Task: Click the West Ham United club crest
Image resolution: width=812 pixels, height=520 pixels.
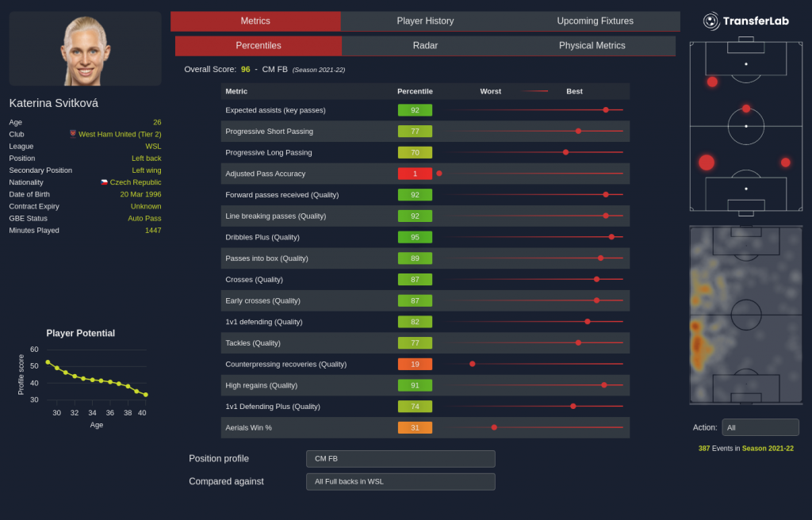Action: pos(73,134)
